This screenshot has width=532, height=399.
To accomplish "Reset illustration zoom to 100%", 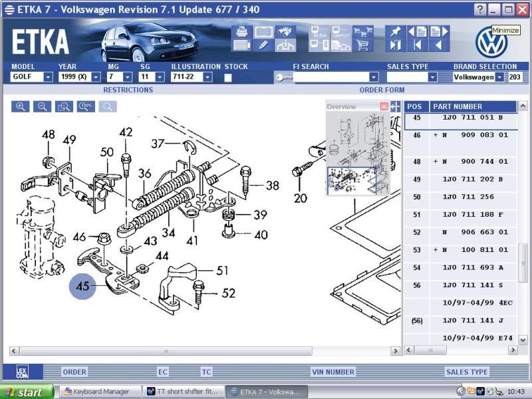I will (x=86, y=106).
